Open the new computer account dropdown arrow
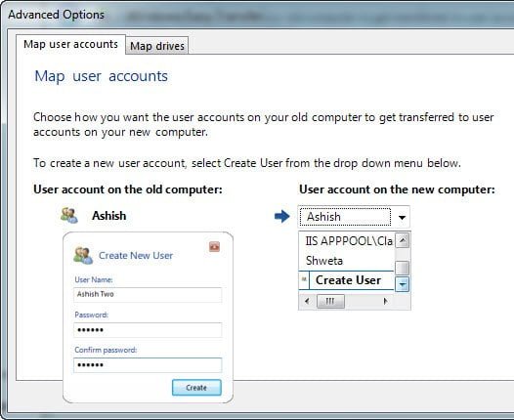The image size is (514, 420). point(402,217)
